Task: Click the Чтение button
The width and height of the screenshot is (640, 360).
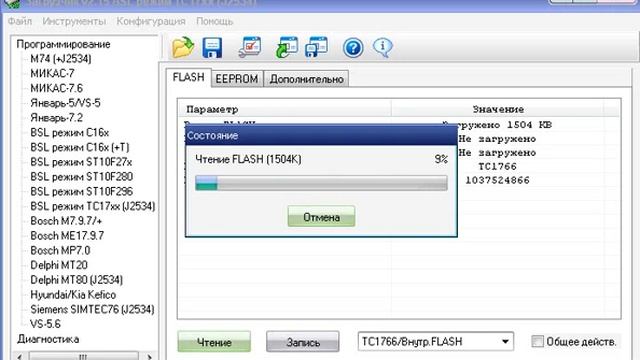Action: (x=214, y=342)
